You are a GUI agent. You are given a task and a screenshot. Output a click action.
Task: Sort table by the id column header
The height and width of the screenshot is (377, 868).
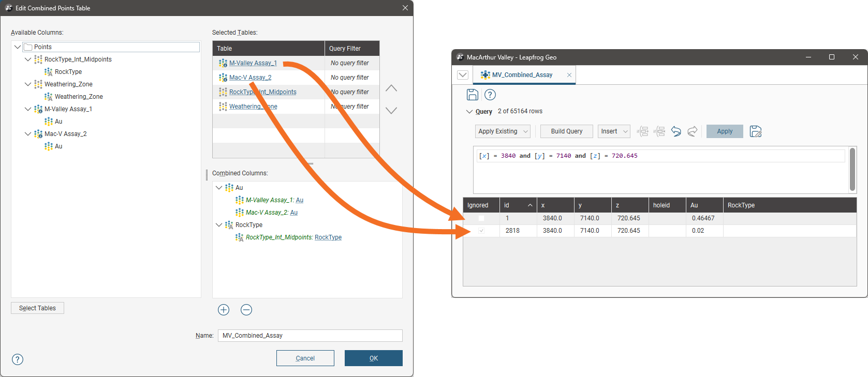pyautogui.click(x=518, y=205)
